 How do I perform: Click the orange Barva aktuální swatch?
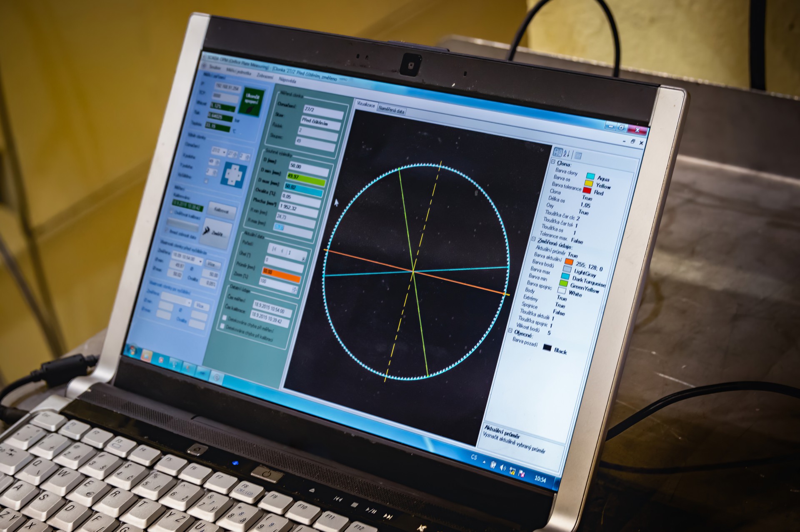569,262
